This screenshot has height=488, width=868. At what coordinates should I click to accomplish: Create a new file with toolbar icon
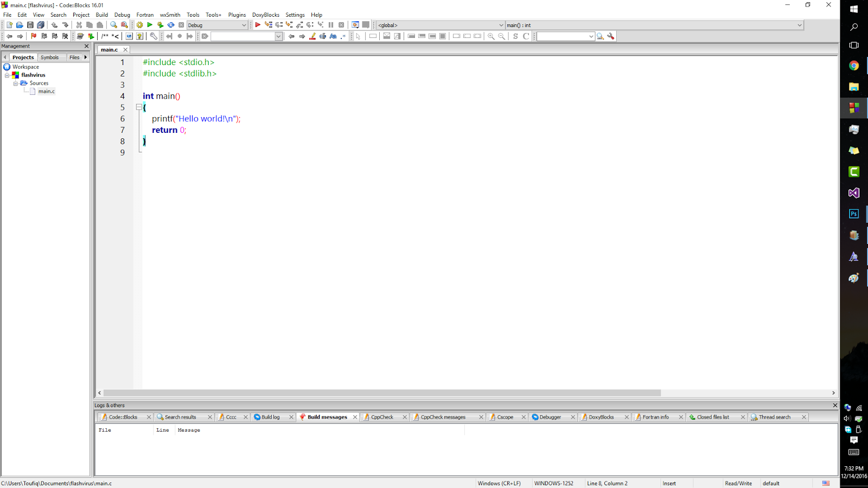[9, 25]
